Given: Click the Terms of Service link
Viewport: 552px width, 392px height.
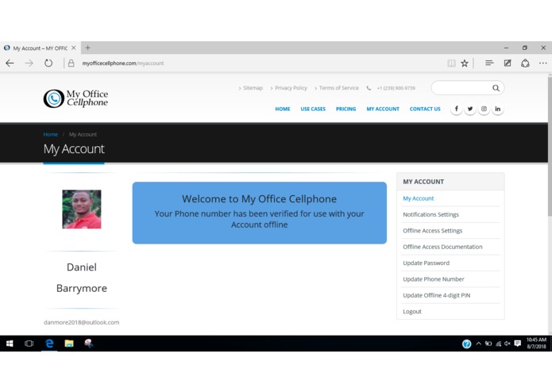Looking at the screenshot, I should click(338, 88).
